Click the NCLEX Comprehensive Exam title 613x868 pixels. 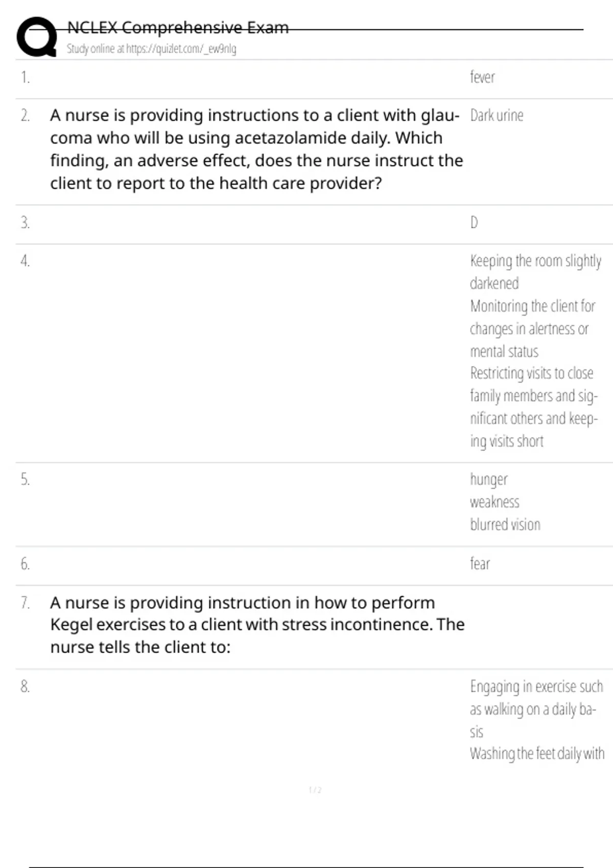coord(178,27)
